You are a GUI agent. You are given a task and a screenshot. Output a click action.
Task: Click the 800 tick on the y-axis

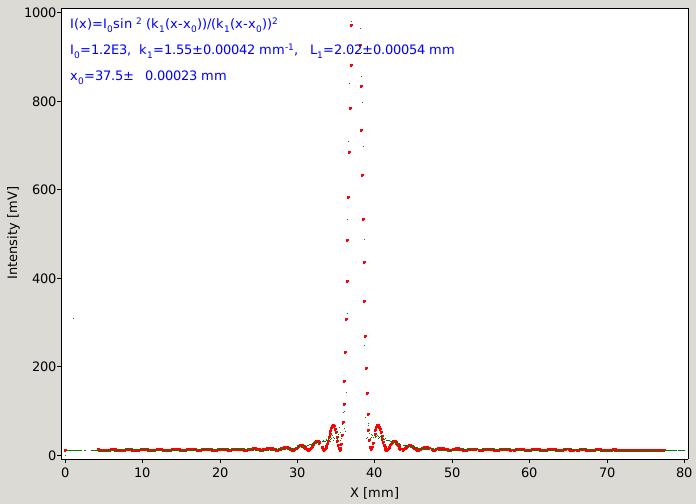pos(44,101)
